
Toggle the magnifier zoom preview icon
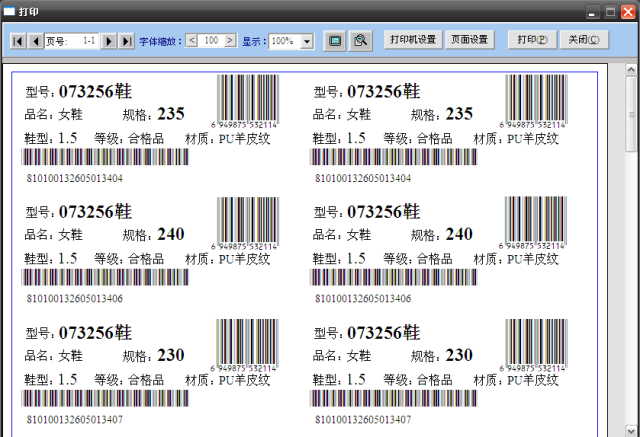pyautogui.click(x=361, y=41)
